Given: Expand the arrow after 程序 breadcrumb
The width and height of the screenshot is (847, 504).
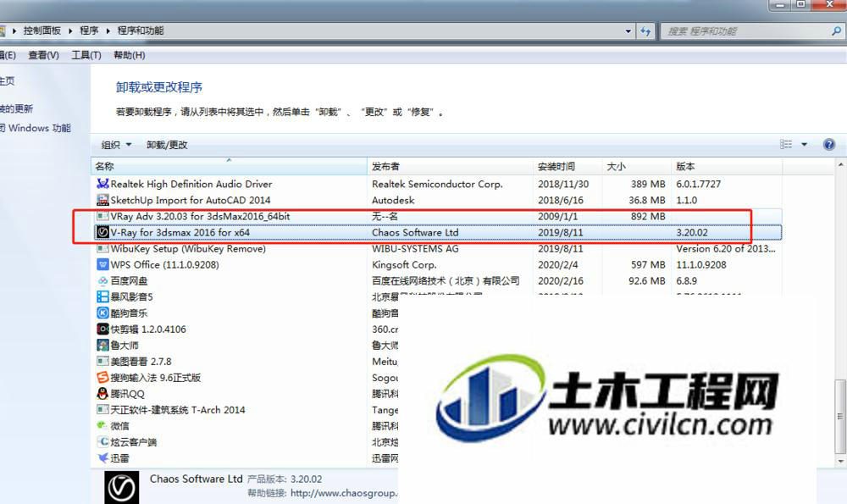Looking at the screenshot, I should coord(108,30).
